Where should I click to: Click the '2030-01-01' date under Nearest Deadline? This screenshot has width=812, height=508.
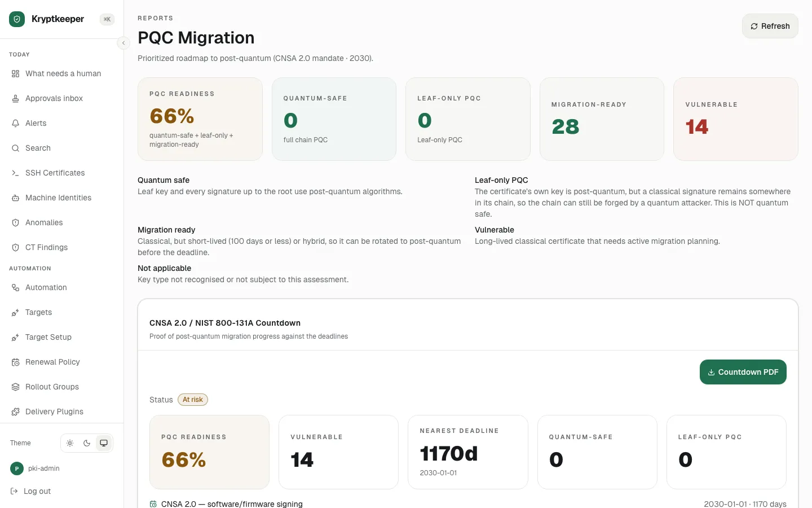click(x=438, y=473)
